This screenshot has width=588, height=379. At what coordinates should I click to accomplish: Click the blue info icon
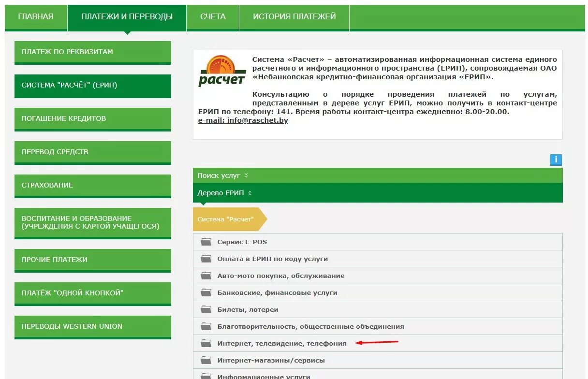coord(556,160)
